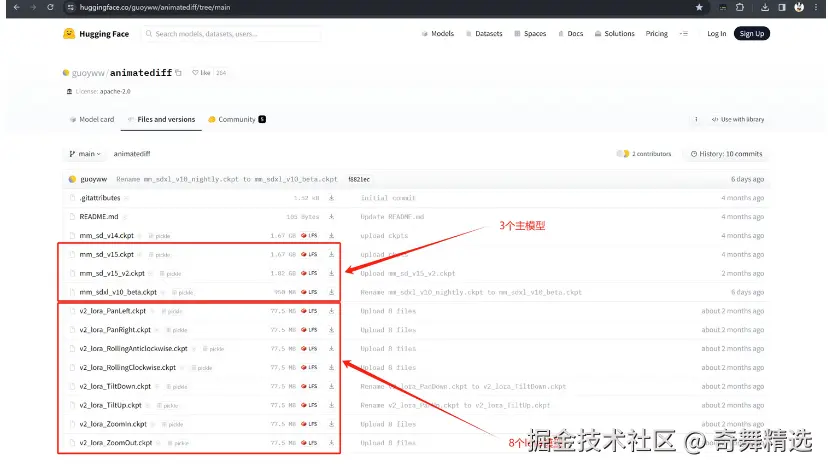
Task: Open the nav more-options menu icon
Action: [x=684, y=34]
